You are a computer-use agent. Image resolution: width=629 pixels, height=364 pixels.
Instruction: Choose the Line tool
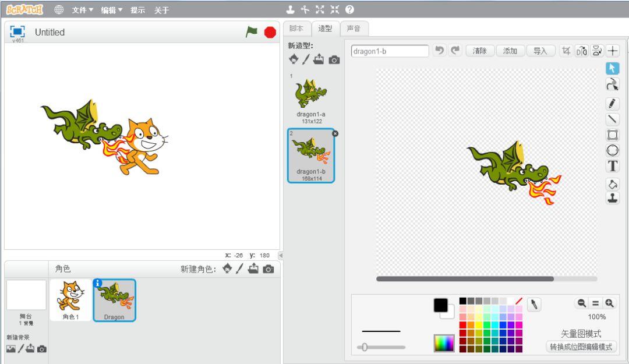pos(612,119)
